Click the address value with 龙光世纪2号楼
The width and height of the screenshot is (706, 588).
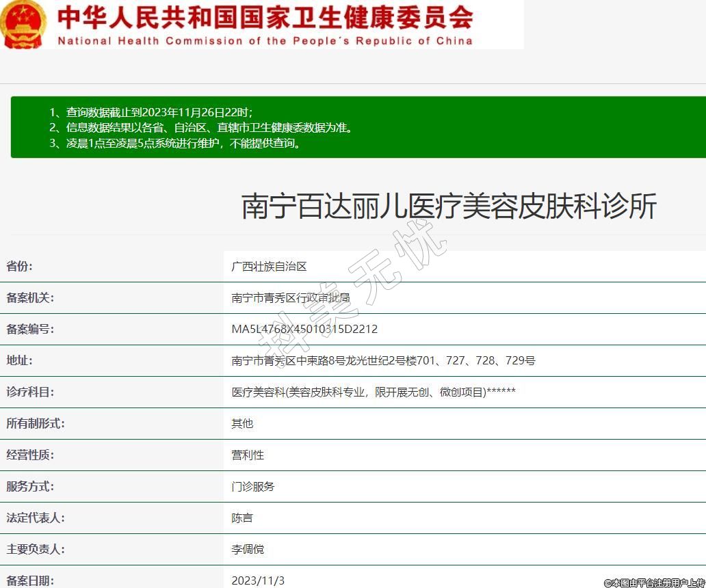tap(383, 361)
